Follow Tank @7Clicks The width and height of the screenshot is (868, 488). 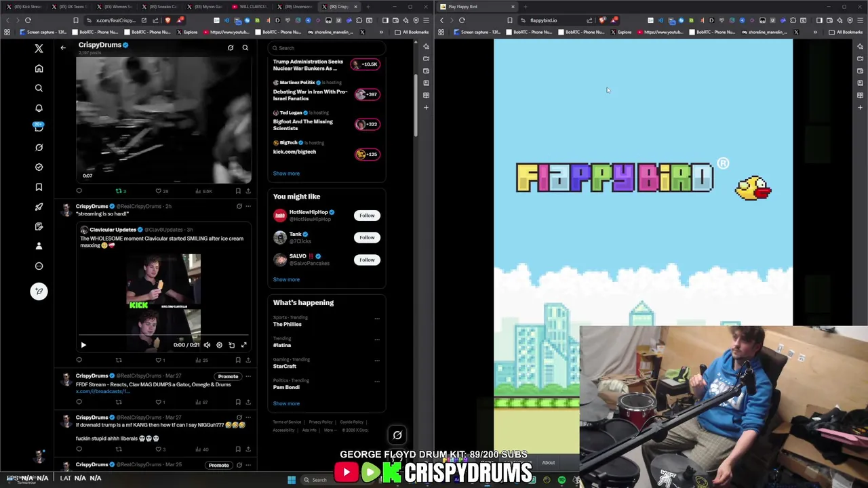pyautogui.click(x=367, y=237)
